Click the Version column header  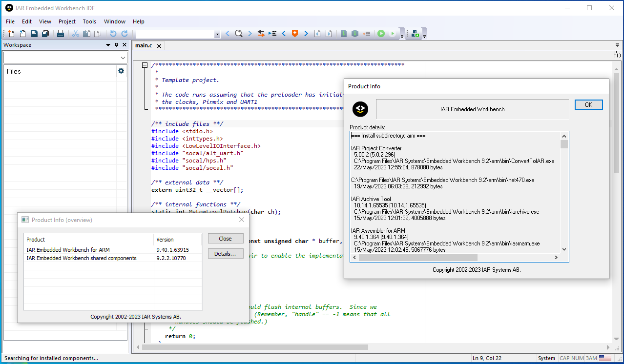pyautogui.click(x=178, y=240)
